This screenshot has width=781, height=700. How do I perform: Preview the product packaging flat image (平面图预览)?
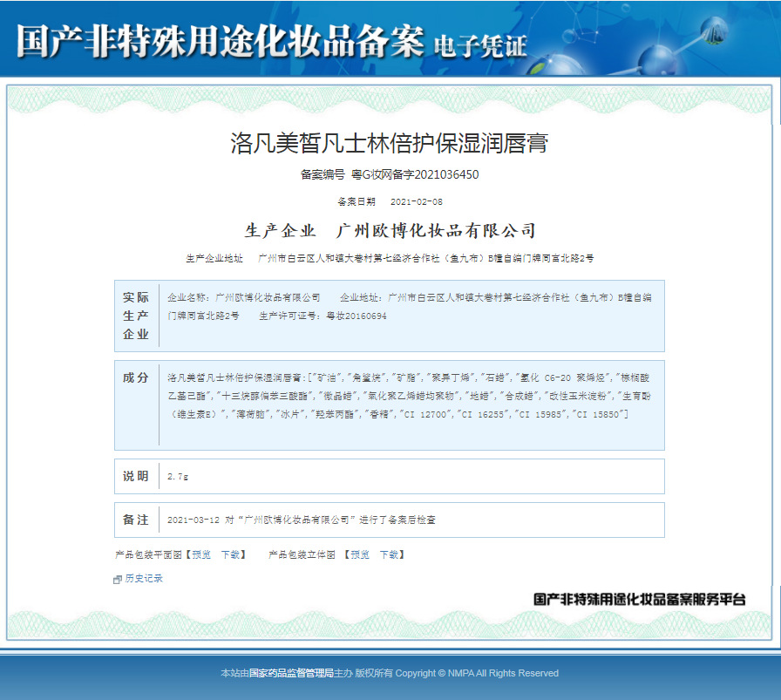(201, 554)
